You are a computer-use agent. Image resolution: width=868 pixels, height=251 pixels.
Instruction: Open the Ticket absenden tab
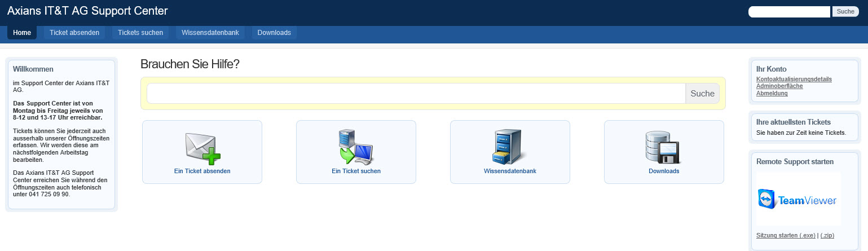pos(74,33)
